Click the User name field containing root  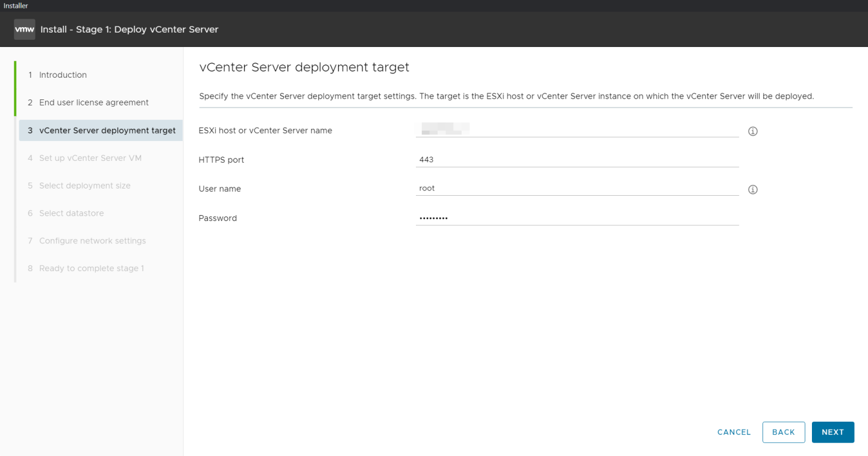click(x=577, y=187)
